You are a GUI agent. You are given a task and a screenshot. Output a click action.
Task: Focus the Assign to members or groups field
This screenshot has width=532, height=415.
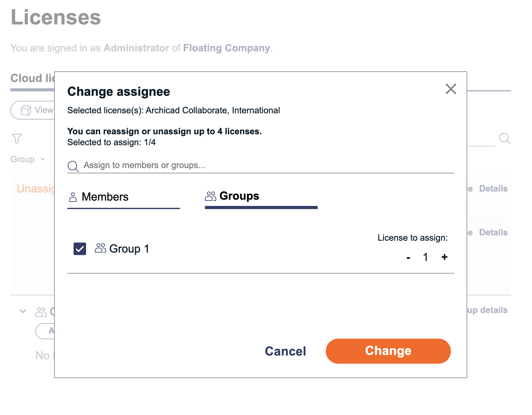(261, 165)
